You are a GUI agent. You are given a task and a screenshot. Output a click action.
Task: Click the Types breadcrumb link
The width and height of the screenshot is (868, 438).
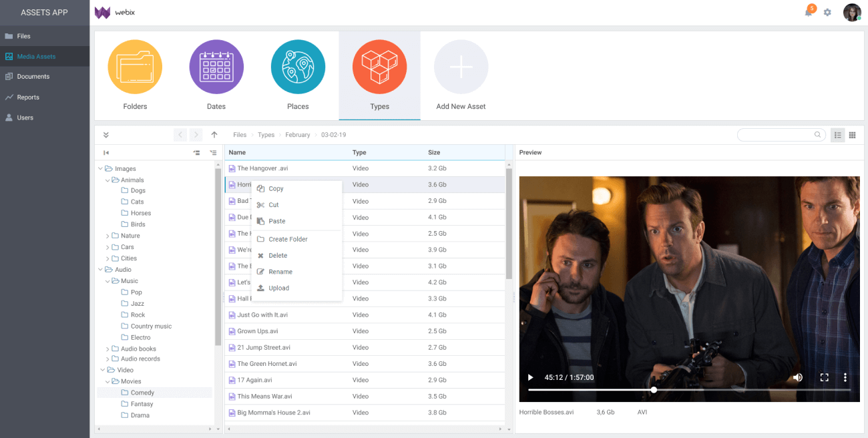(266, 135)
